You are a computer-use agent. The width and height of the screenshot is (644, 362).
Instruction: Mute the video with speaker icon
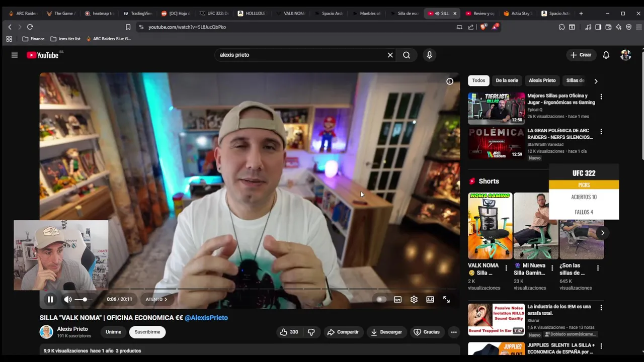68,299
